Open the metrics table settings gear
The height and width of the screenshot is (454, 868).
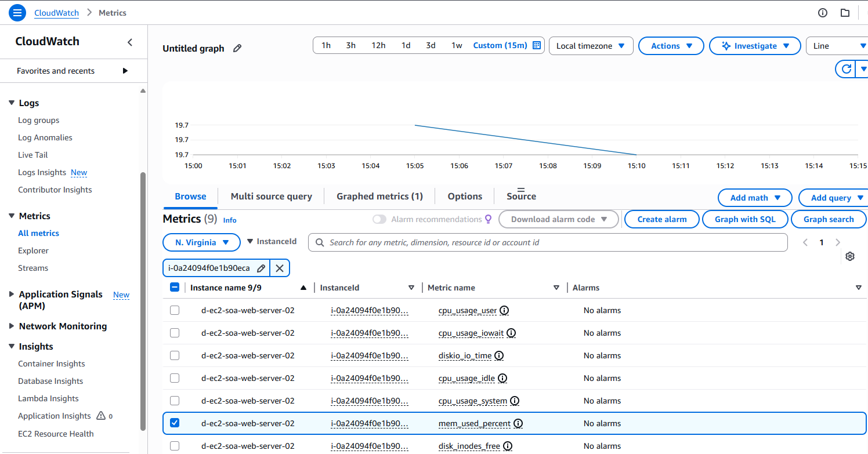850,256
